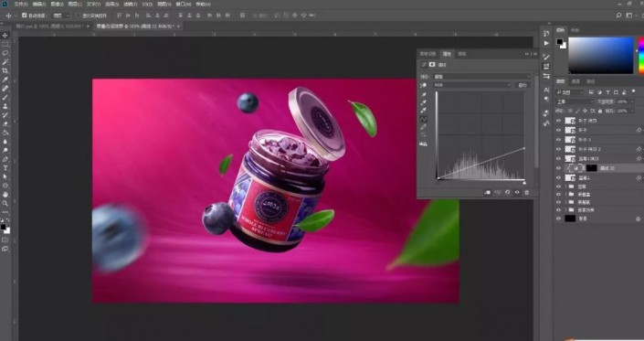Click the Curves properties panel scrollbar
644x341 pixels.
[535, 122]
